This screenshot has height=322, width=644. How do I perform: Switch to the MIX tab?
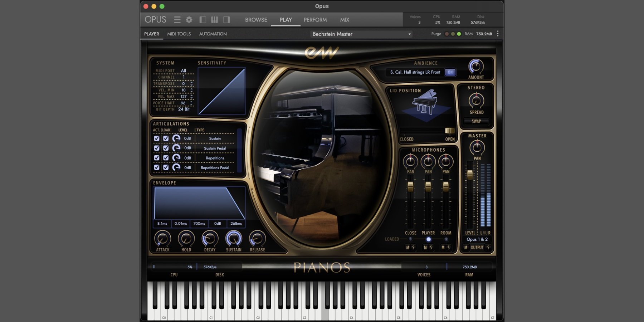344,20
